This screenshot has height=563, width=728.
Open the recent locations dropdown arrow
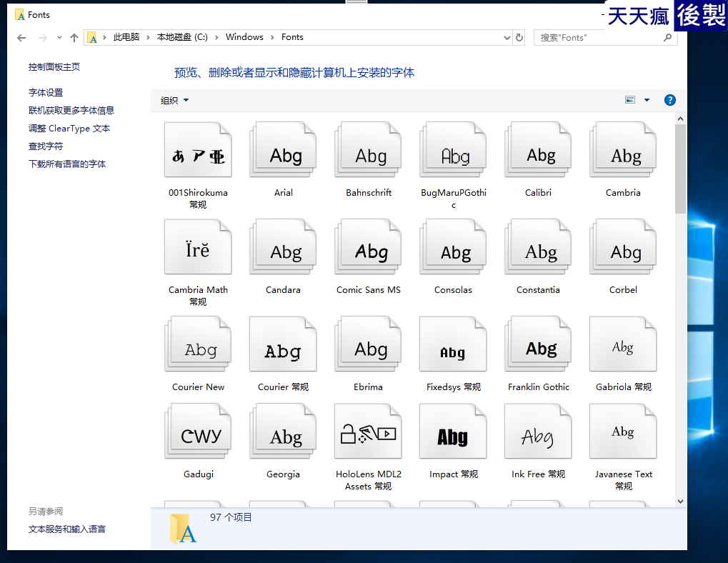click(59, 38)
